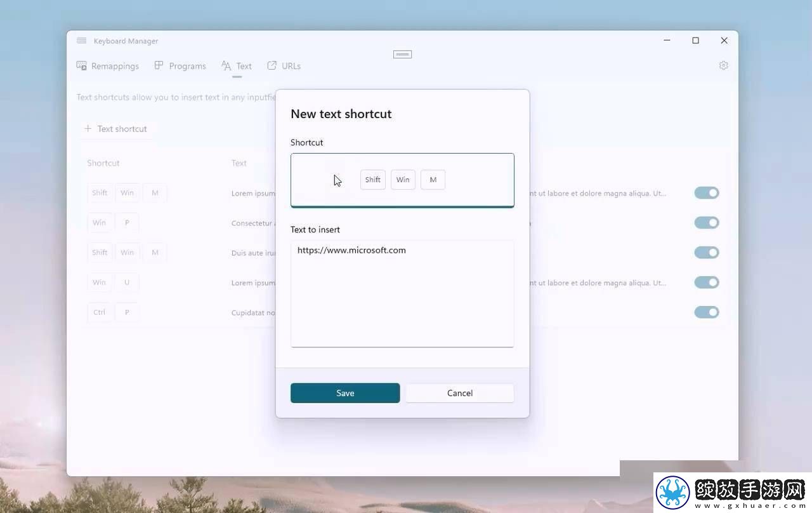The image size is (812, 513).
Task: Add a new Text shortcut
Action: (116, 129)
